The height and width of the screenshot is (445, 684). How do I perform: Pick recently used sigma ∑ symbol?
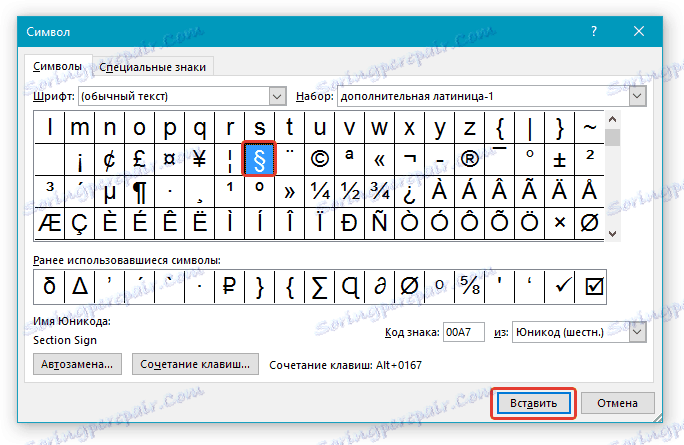click(x=319, y=287)
